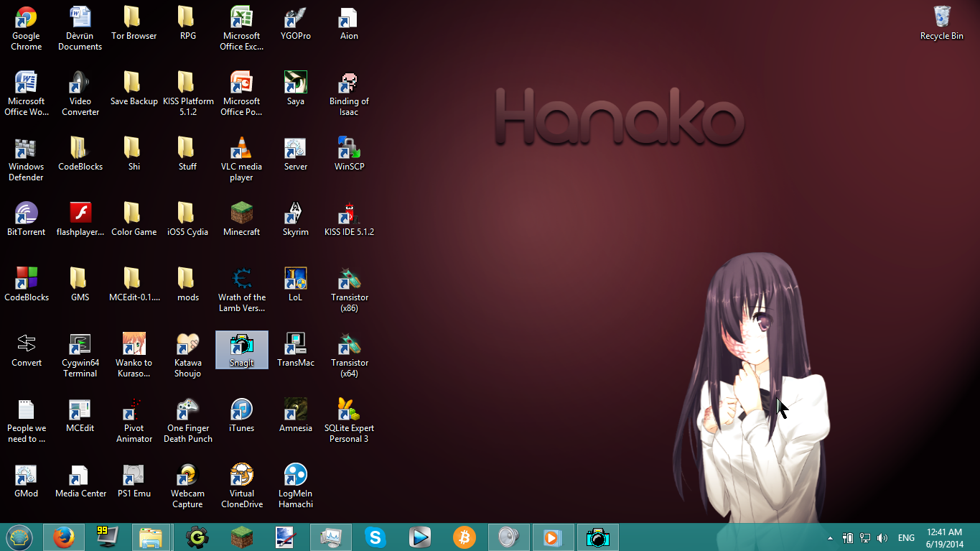The height and width of the screenshot is (551, 980).
Task: Launch the CodeBlocks application icon
Action: (x=27, y=285)
